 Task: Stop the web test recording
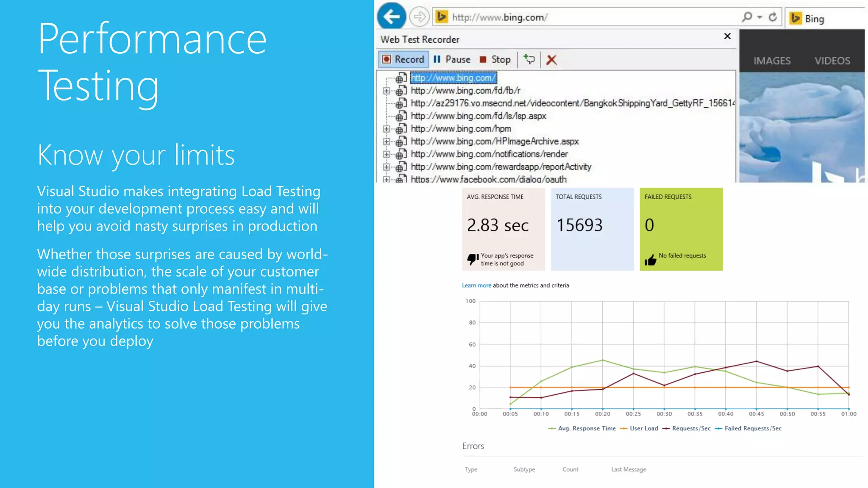pyautogui.click(x=495, y=59)
